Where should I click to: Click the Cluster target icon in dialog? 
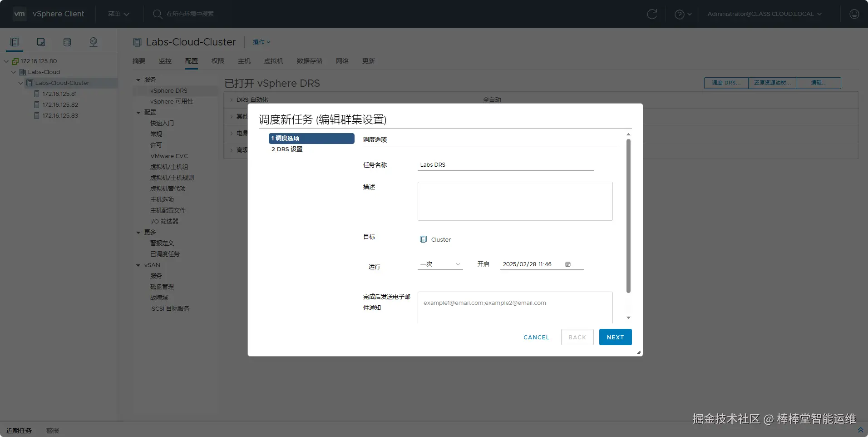[x=423, y=239]
